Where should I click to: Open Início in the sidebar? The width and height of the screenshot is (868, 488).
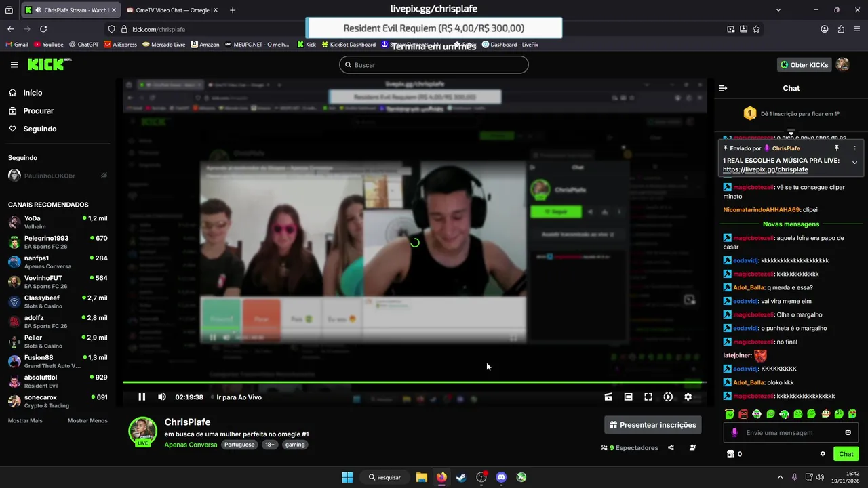pyautogui.click(x=33, y=93)
